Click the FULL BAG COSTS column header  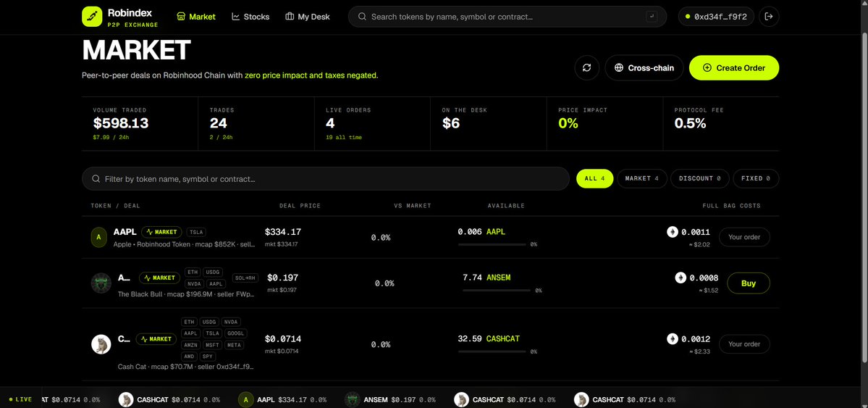(731, 206)
